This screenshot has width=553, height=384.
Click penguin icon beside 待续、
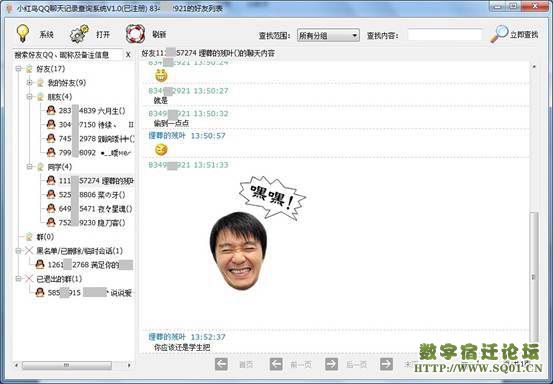pyautogui.click(x=51, y=124)
